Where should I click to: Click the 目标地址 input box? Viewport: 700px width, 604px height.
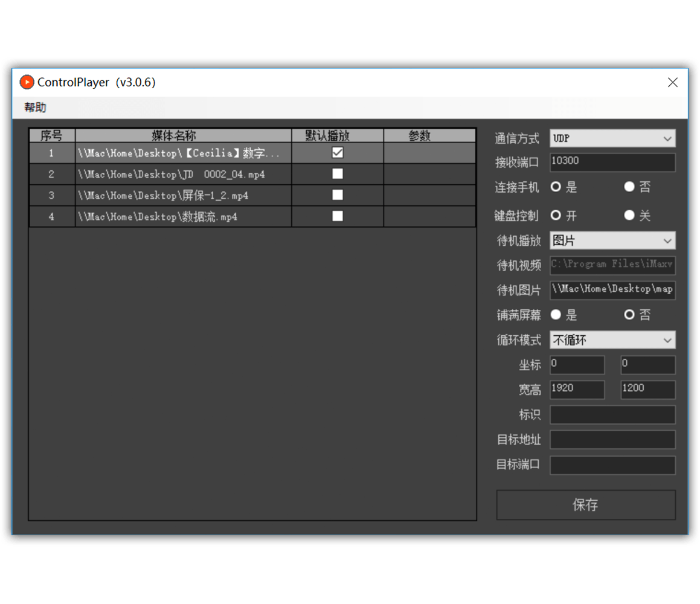pos(612,440)
